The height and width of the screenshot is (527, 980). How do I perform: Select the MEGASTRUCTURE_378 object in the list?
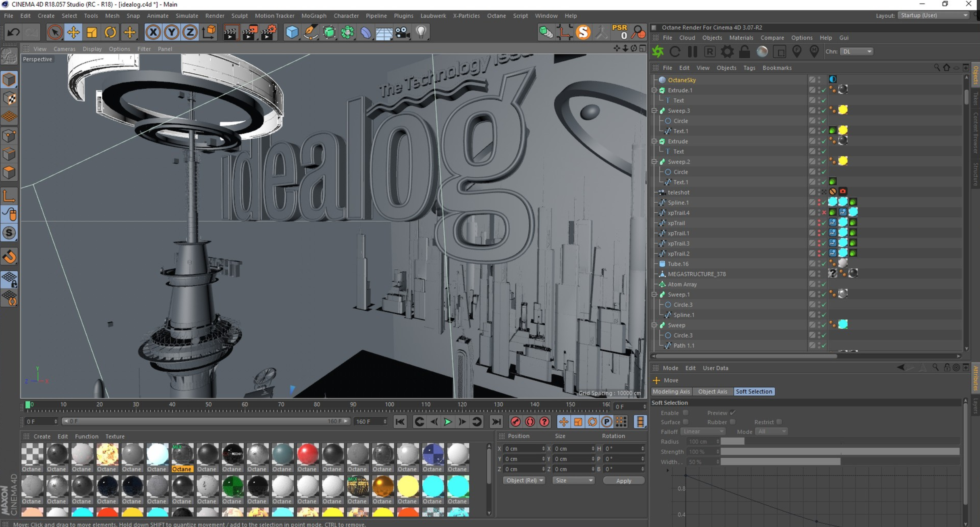tap(696, 274)
